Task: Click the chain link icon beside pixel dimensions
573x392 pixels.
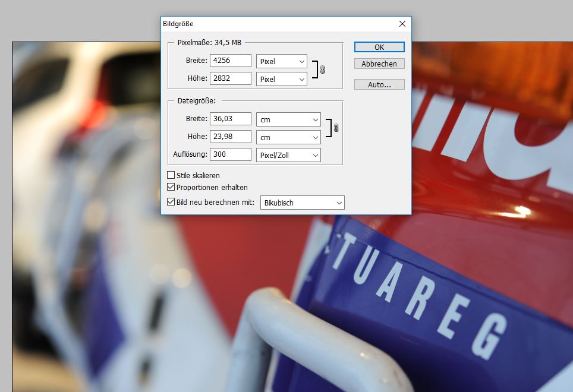Action: coord(323,70)
